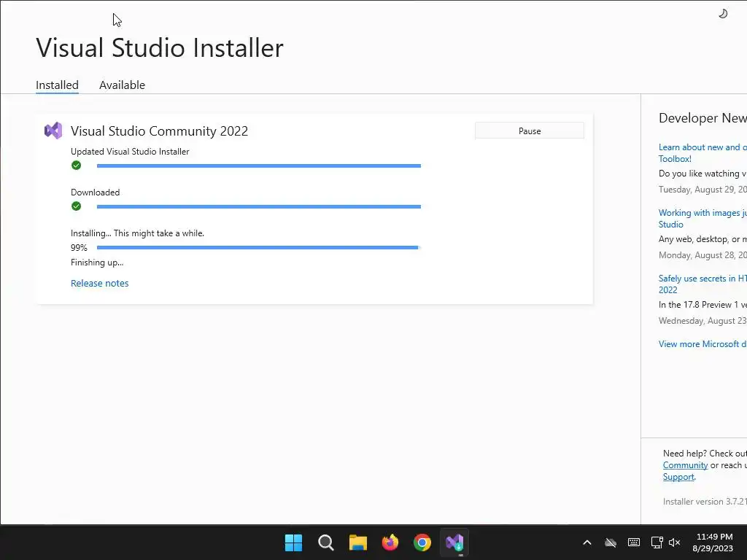747x560 pixels.
Task: Click 'Installing... This might take a while.' text
Action: [137, 233]
